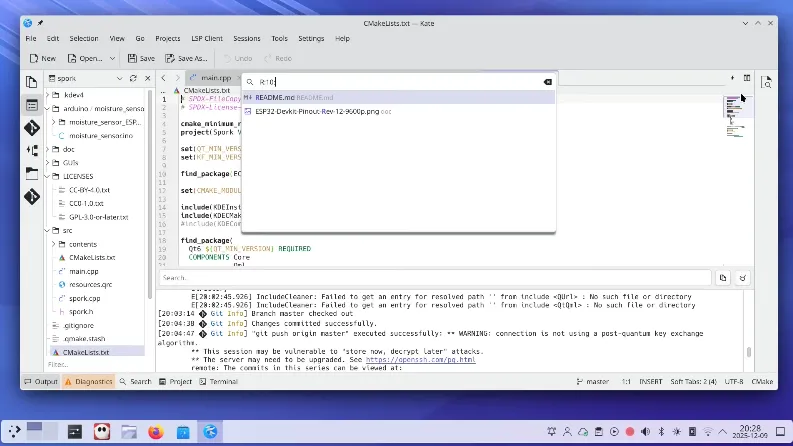This screenshot has width=793, height=446.
Task: Open the Documents sidebar panel icon
Action: click(x=31, y=81)
